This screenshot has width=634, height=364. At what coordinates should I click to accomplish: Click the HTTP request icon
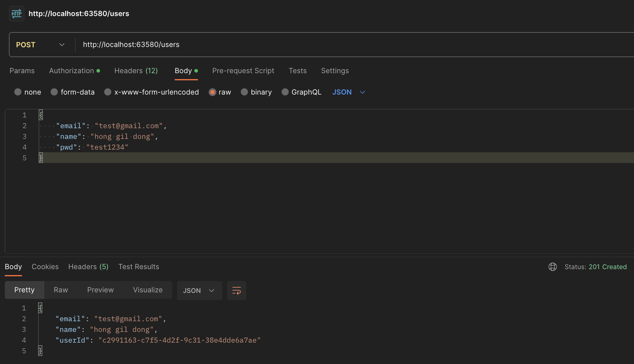tap(16, 14)
